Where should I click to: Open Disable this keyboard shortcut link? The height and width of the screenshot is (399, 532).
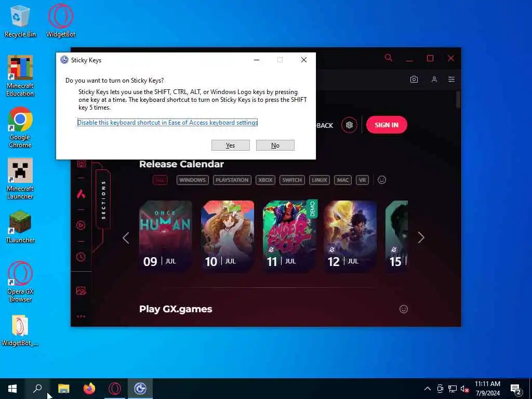click(167, 123)
